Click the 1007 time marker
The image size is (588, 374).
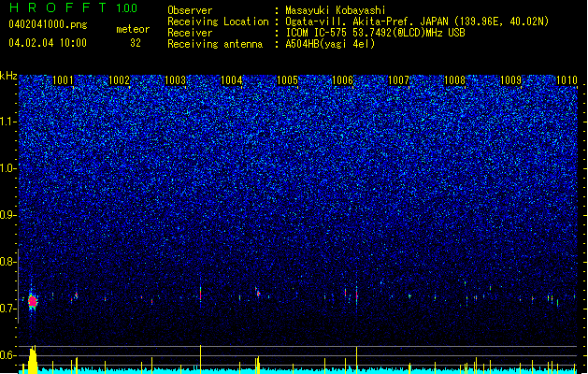point(398,80)
